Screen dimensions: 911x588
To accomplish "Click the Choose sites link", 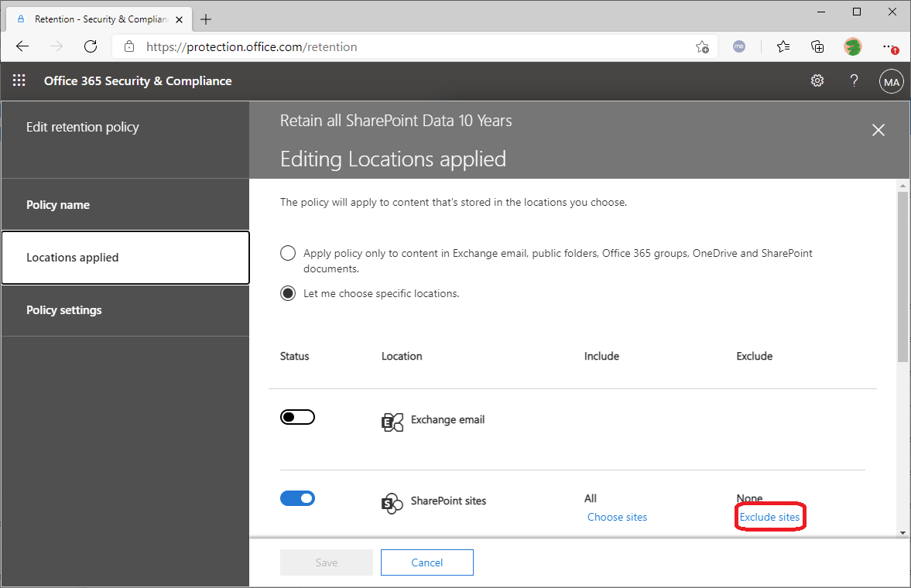I will tap(617, 517).
